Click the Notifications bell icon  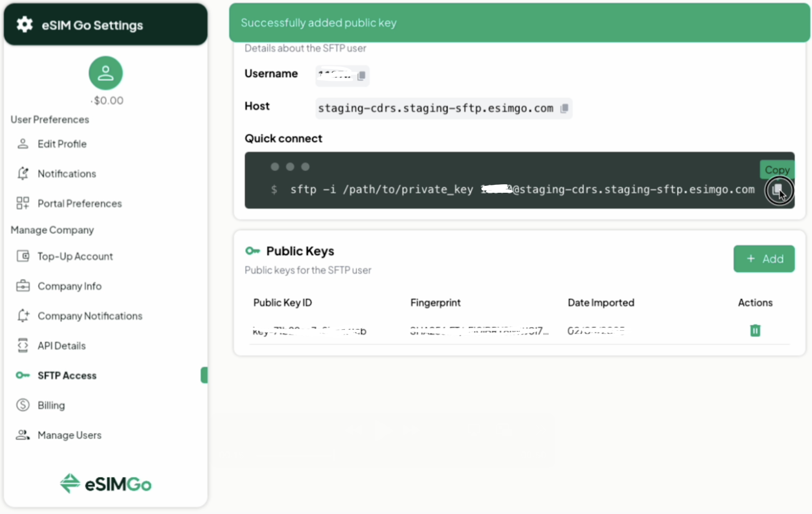coord(23,174)
